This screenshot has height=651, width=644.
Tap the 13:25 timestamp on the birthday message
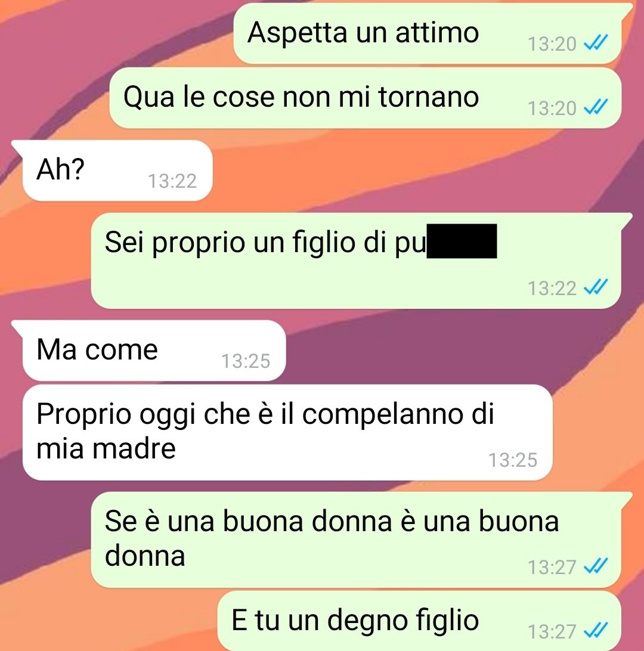point(513,460)
